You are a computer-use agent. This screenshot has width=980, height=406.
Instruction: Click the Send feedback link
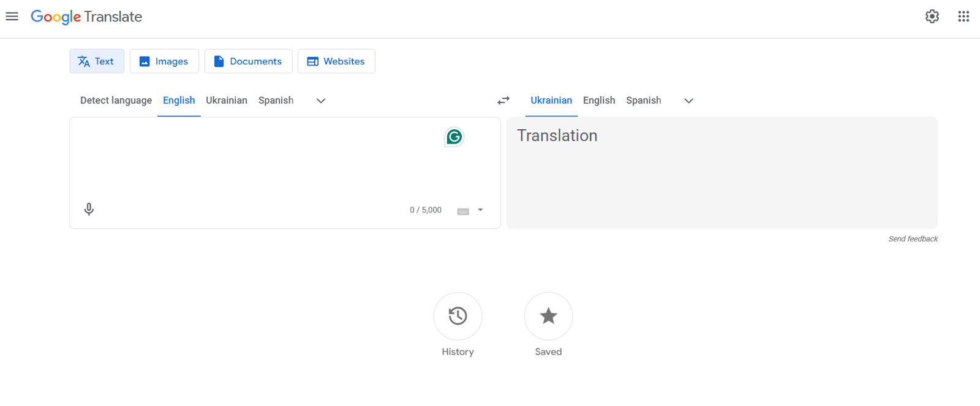coord(913,239)
